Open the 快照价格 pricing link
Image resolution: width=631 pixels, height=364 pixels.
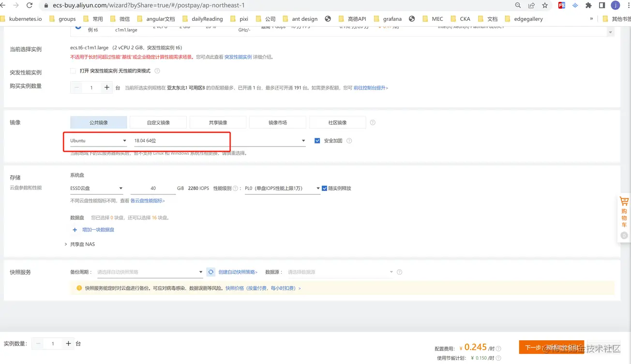[263, 288]
